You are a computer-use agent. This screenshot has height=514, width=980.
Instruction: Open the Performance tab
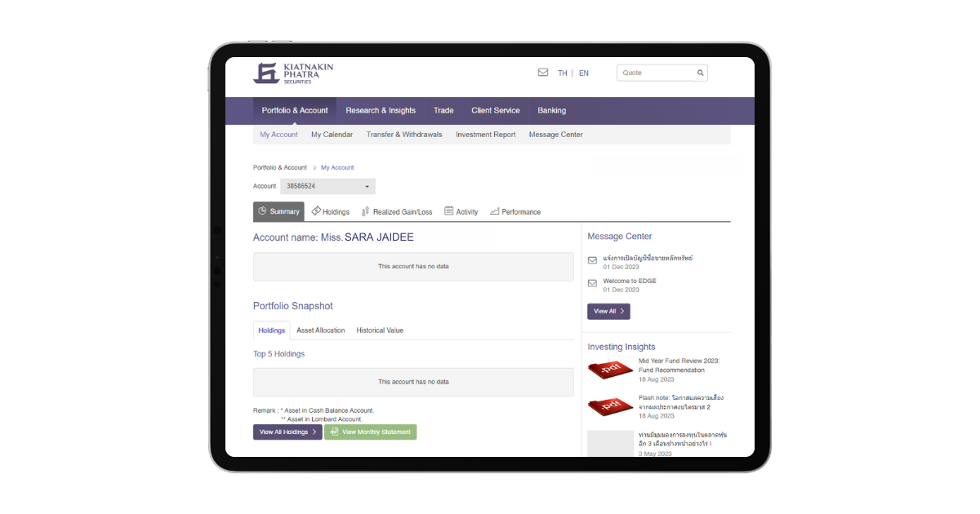click(x=515, y=212)
